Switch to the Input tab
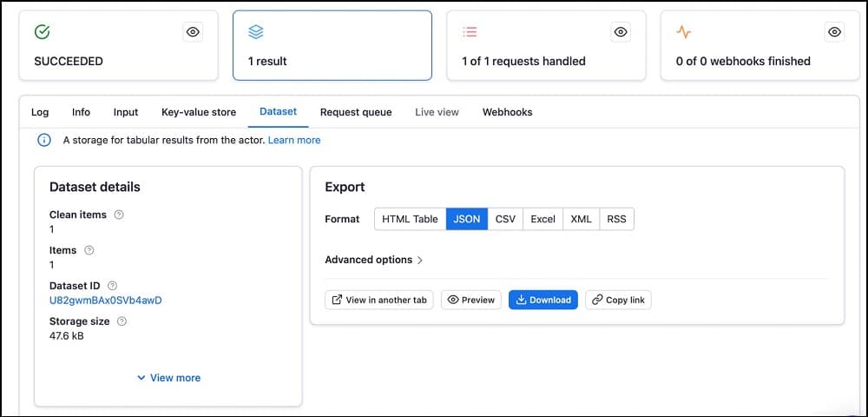Image resolution: width=868 pixels, height=417 pixels. click(x=126, y=112)
